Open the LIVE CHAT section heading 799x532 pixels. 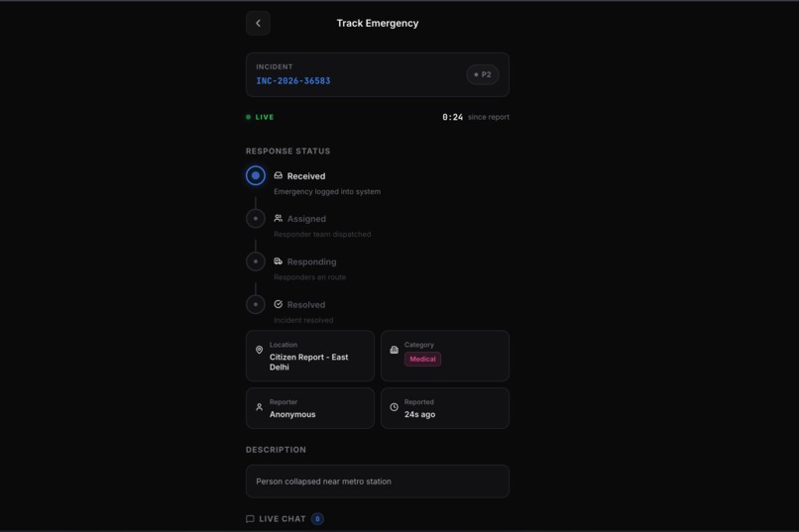coord(283,519)
